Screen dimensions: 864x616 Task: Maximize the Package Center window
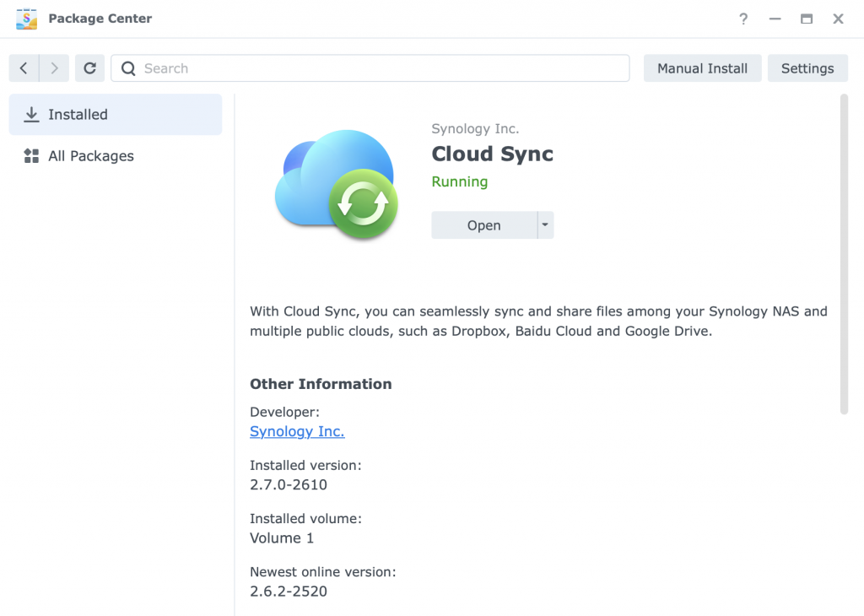tap(807, 19)
